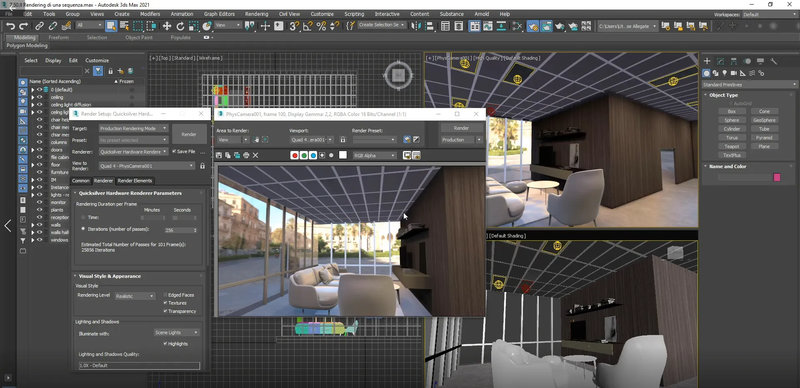Screen dimensions: 800x388
Task: Open the Rendering menu
Action: pyautogui.click(x=256, y=14)
